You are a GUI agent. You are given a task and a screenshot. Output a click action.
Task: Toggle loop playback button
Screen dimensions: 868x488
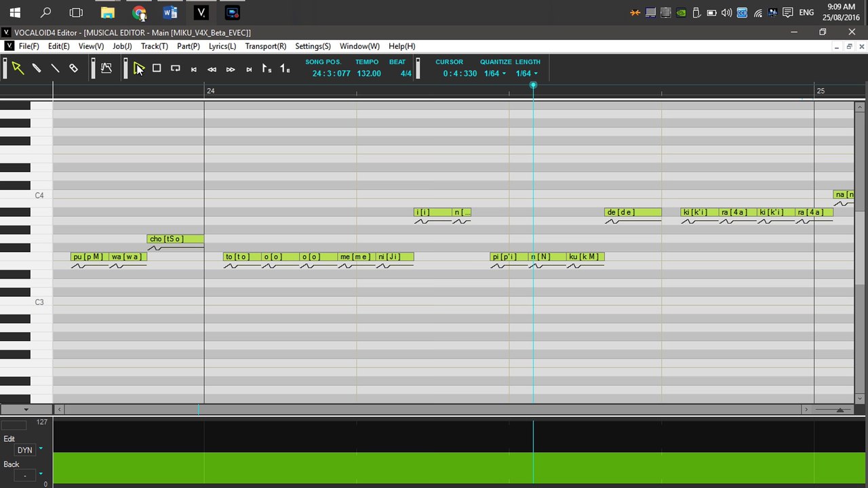click(x=176, y=68)
